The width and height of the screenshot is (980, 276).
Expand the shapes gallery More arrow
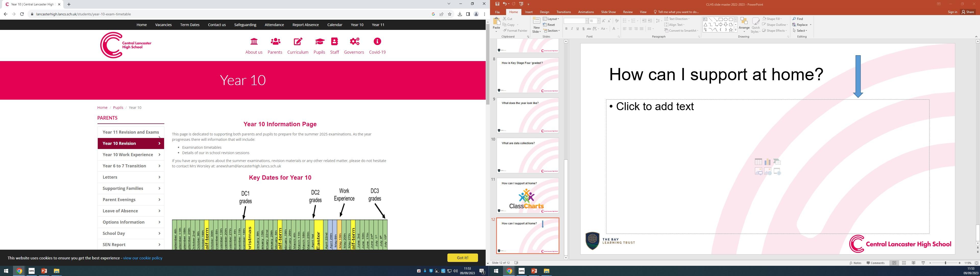735,30
